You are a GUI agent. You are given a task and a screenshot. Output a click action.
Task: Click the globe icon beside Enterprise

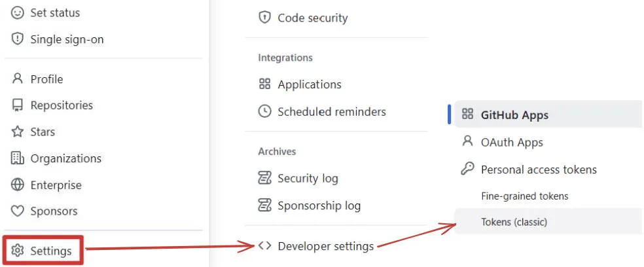(x=18, y=185)
